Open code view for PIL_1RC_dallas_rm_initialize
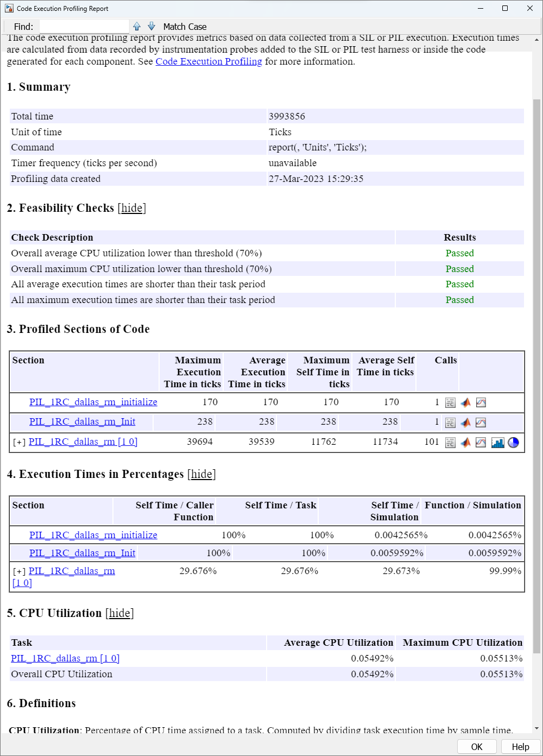 450,402
